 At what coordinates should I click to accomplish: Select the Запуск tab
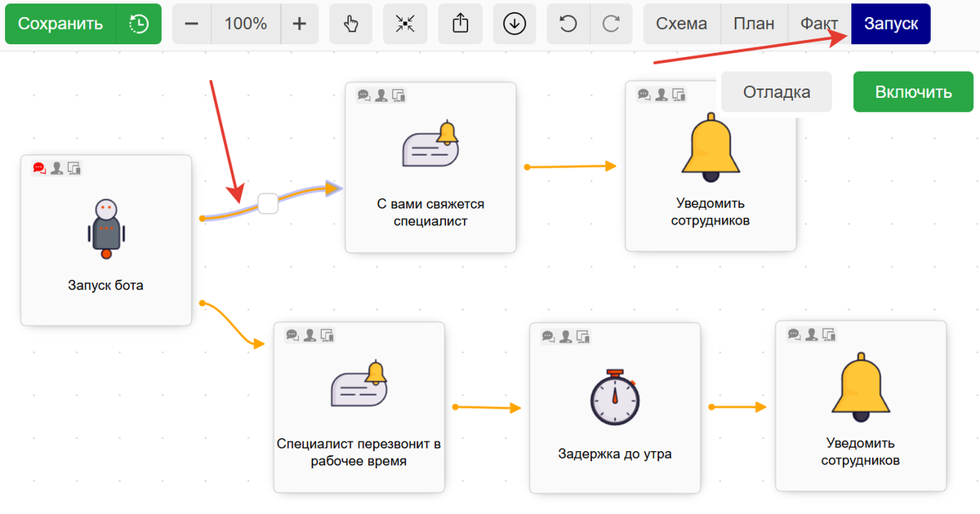point(890,24)
